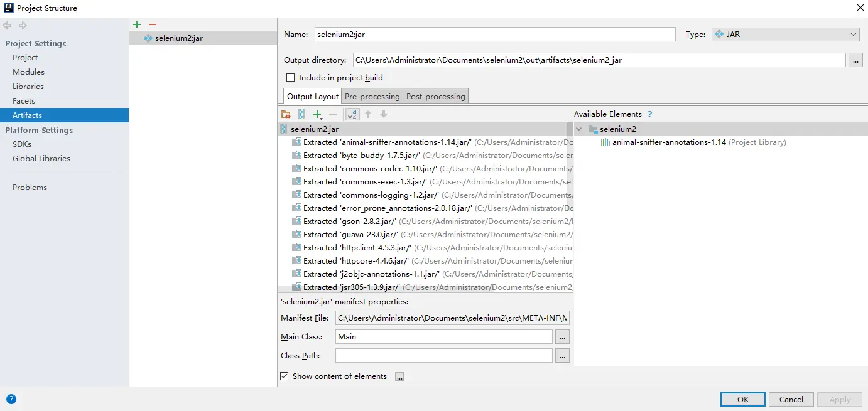Select Extracted 'commons-codec-1.10.jar/' row

(x=426, y=169)
